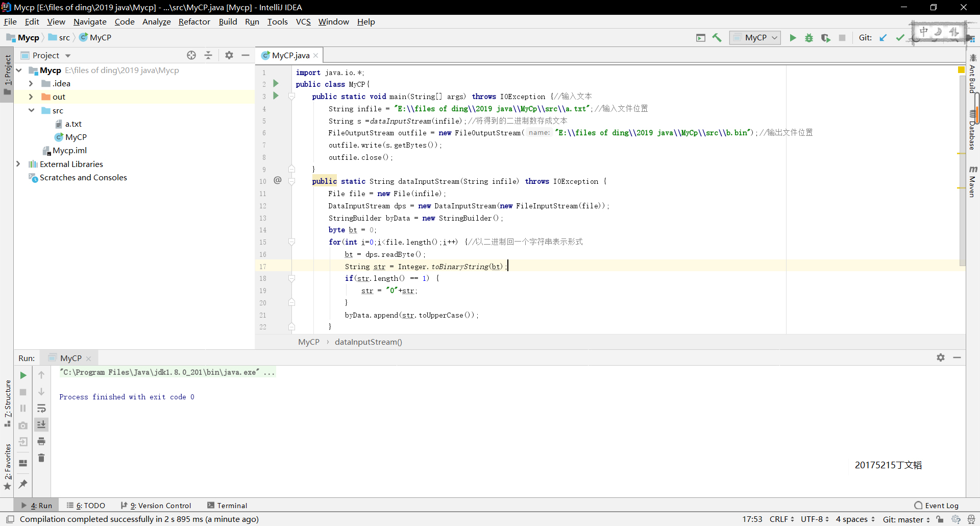Open the Navigate menu

pyautogui.click(x=90, y=21)
